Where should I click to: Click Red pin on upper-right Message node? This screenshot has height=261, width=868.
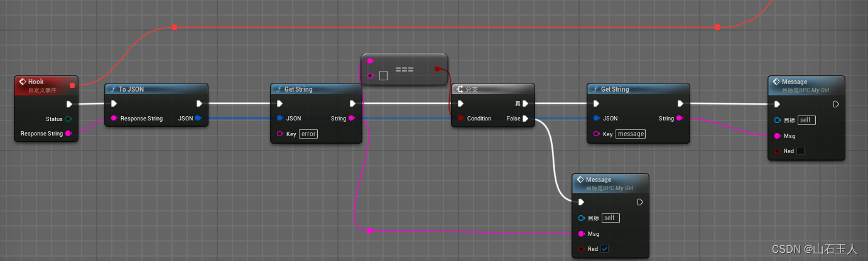[x=778, y=151]
